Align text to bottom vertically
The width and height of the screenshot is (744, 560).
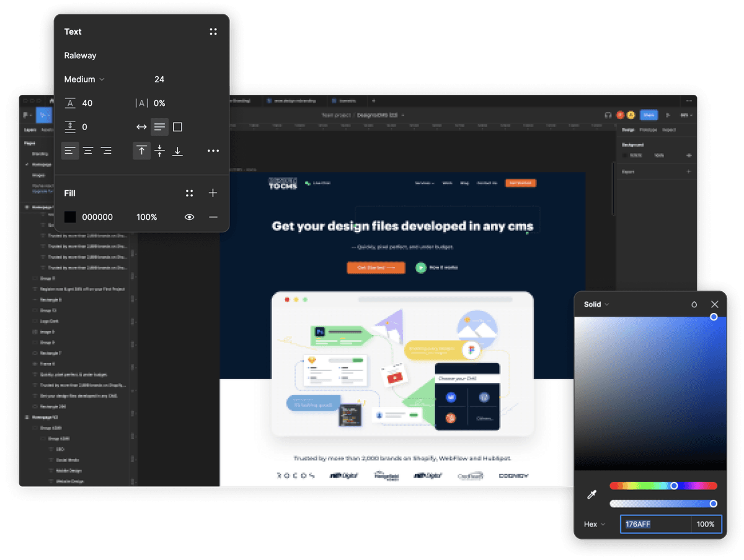click(x=177, y=151)
